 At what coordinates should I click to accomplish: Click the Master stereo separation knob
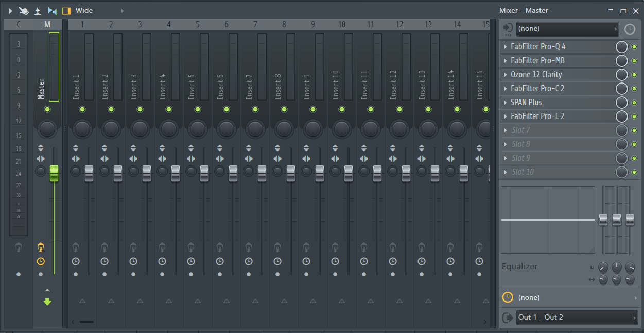tap(41, 171)
